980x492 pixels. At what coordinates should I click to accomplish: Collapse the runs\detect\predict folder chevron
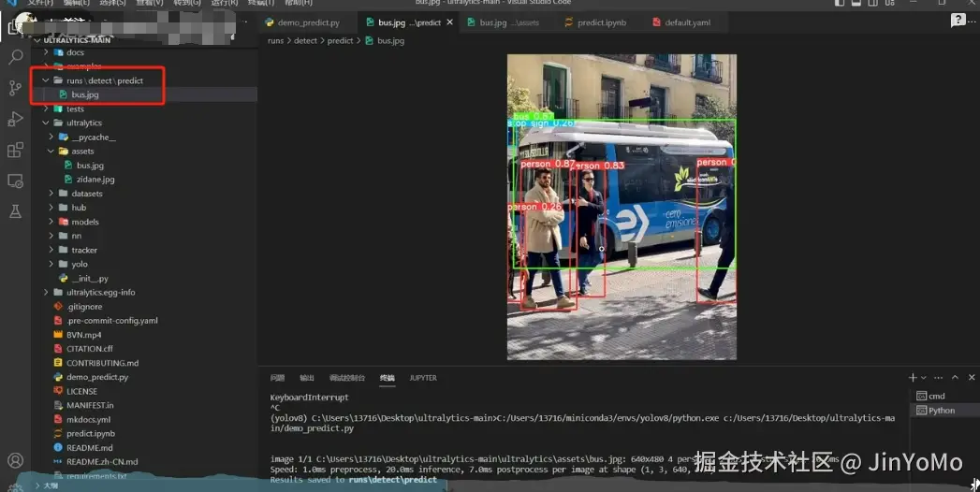[46, 80]
